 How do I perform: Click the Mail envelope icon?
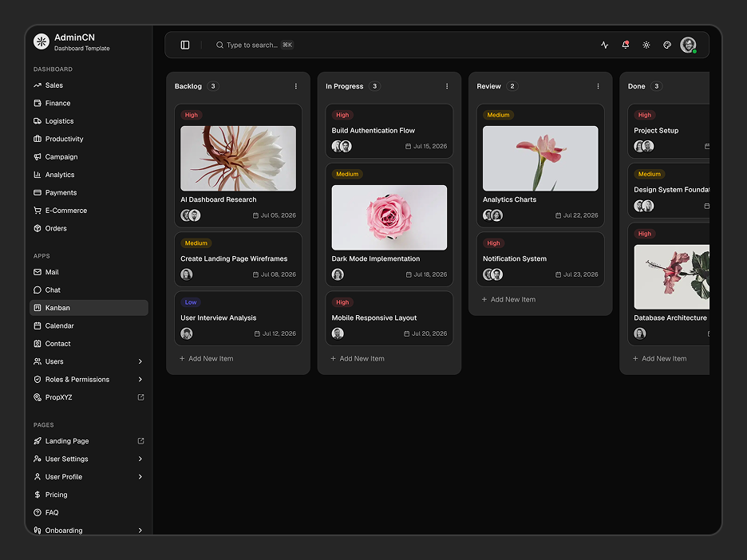pos(38,272)
